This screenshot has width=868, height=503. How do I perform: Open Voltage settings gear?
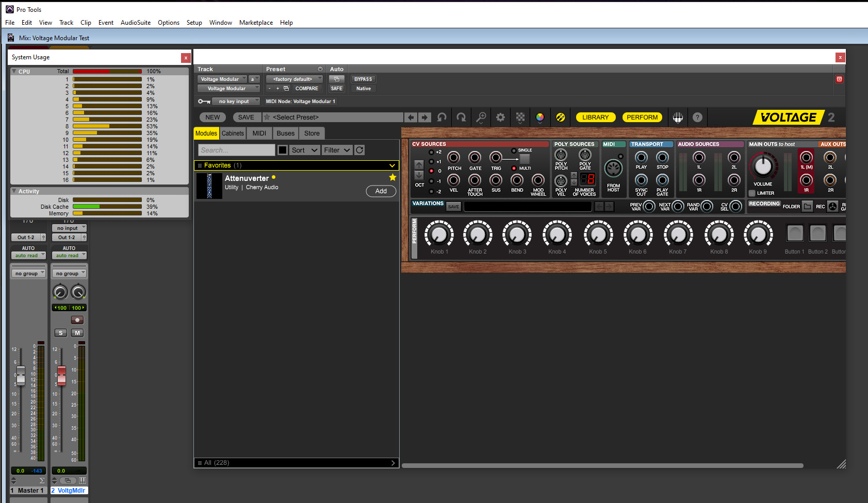pyautogui.click(x=500, y=118)
